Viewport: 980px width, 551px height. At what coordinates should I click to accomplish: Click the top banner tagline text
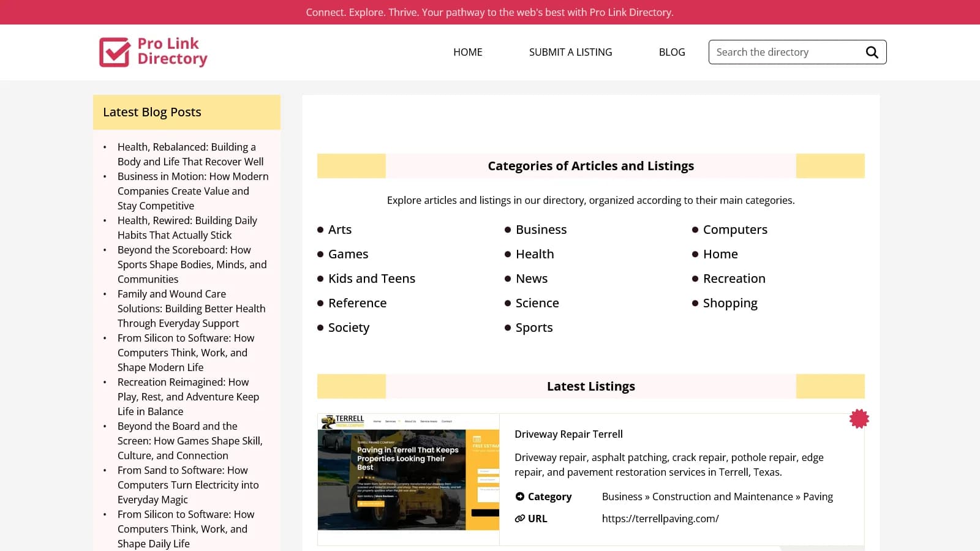click(489, 12)
